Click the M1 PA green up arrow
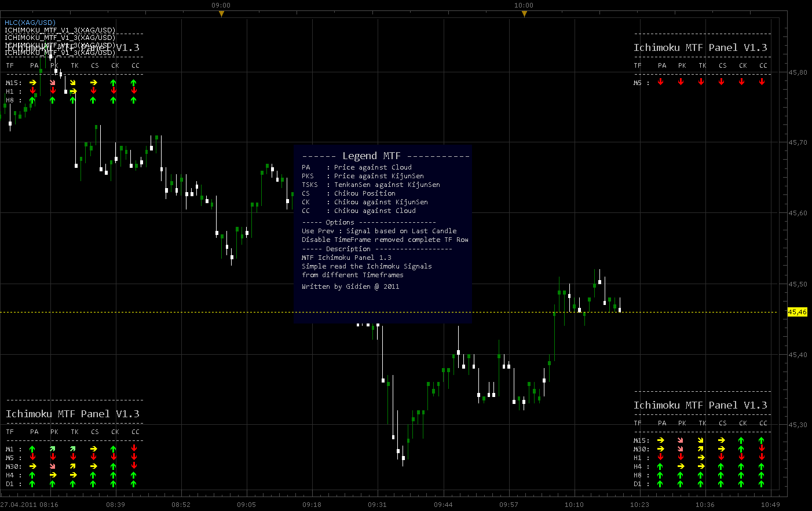This screenshot has width=812, height=511. [32, 449]
